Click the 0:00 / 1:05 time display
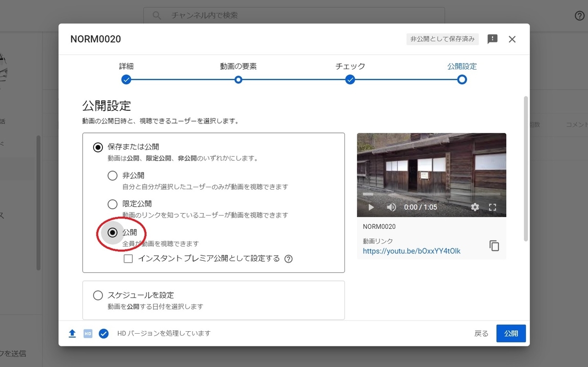The image size is (588, 367). (420, 207)
